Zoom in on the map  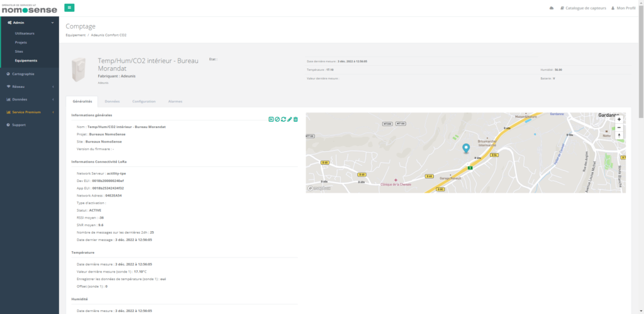click(x=619, y=119)
